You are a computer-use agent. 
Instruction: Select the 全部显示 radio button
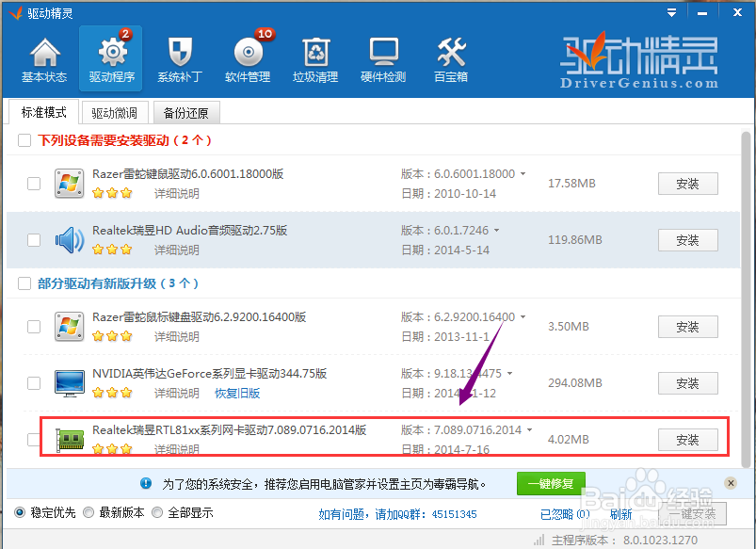point(156,512)
